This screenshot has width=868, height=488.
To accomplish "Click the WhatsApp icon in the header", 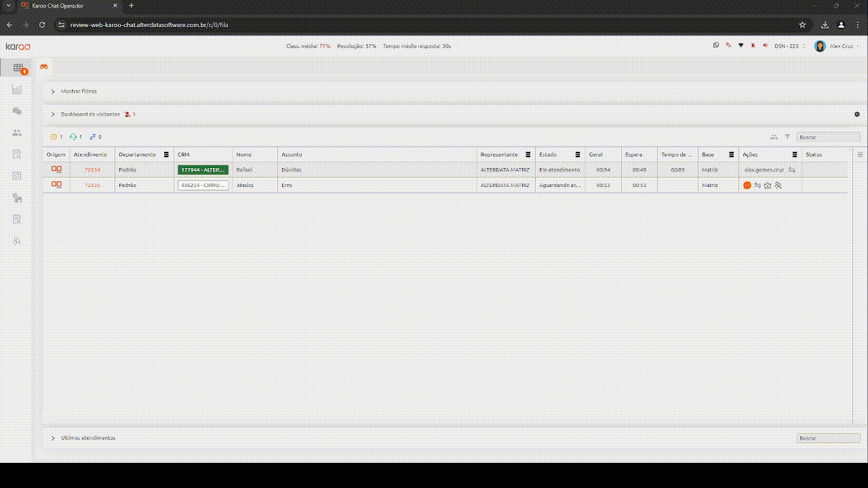I will pos(716,45).
